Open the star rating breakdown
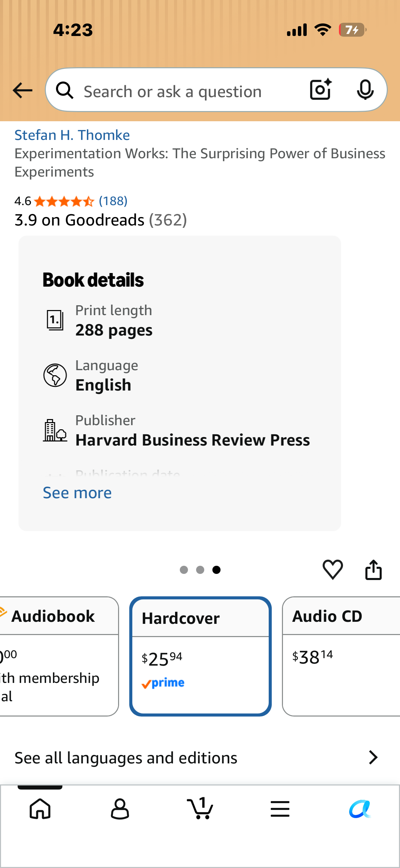This screenshot has width=400, height=868. point(64,201)
